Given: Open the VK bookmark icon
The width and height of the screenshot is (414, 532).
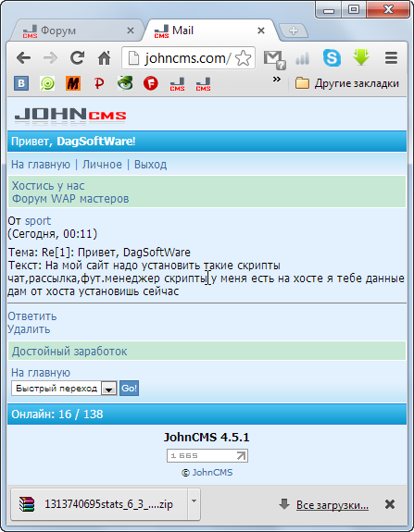Looking at the screenshot, I should click(21, 83).
